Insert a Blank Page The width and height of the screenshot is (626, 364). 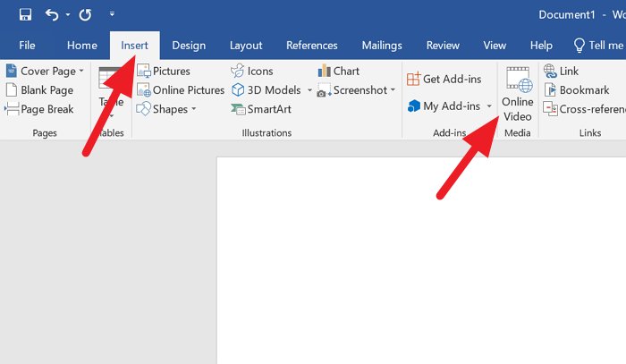point(40,89)
